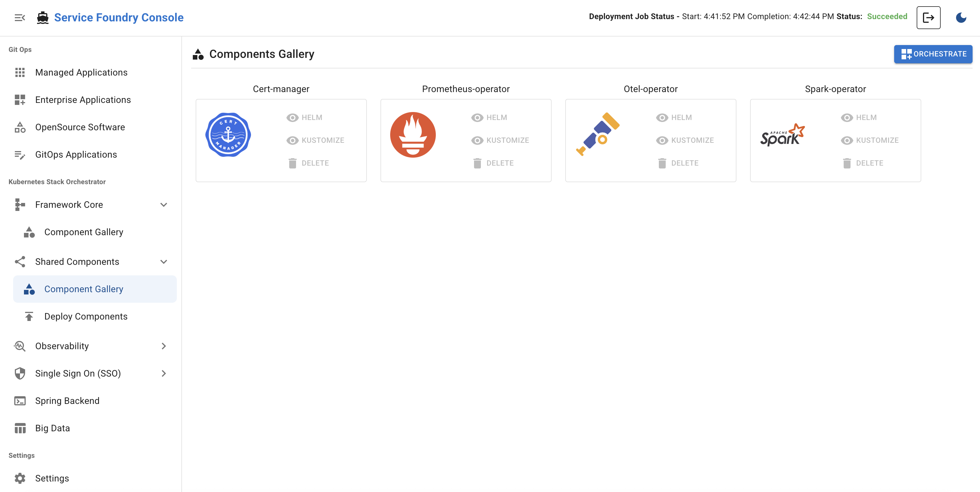Screen dimensions: 980x492
Task: Delete the Prometheus-operator component
Action: tap(493, 163)
